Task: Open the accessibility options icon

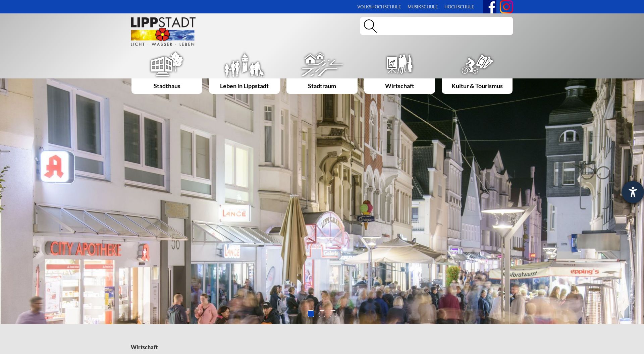Action: [633, 192]
